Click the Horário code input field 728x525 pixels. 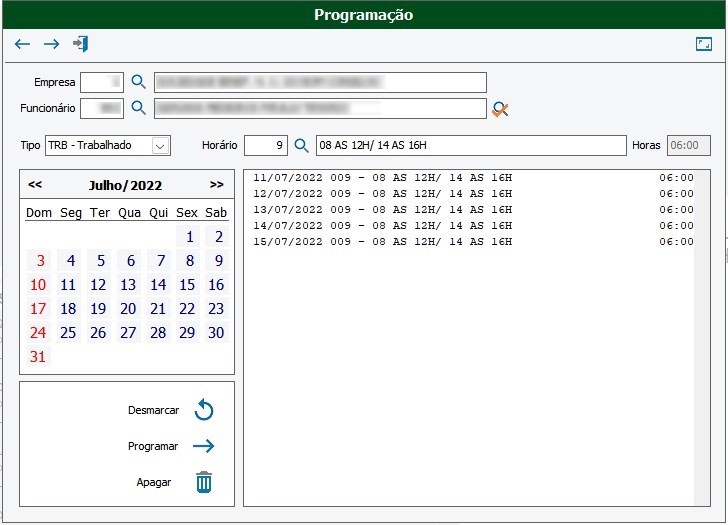[x=265, y=146]
